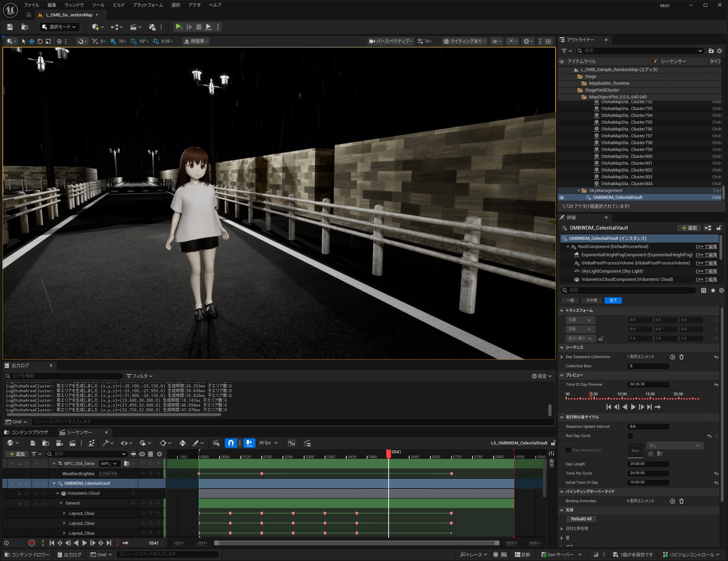Open the 30 fps frame rate dropdown
The height and width of the screenshot is (561, 728).
268,443
